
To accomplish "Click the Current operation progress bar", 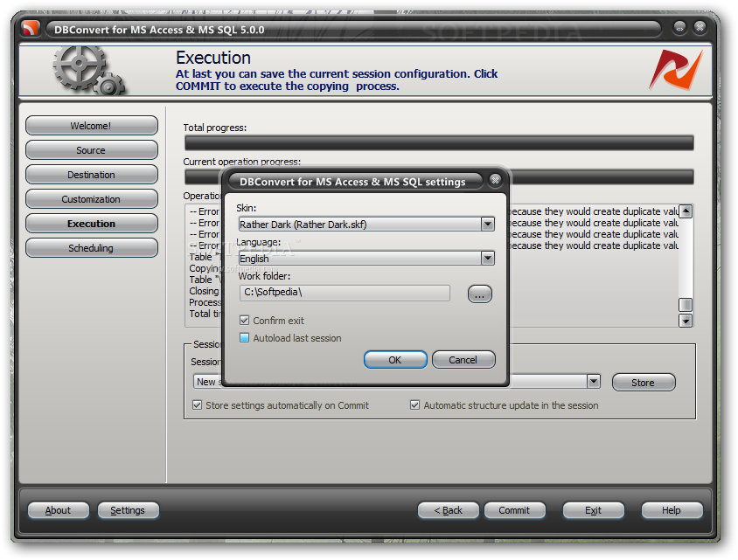I will click(x=439, y=176).
